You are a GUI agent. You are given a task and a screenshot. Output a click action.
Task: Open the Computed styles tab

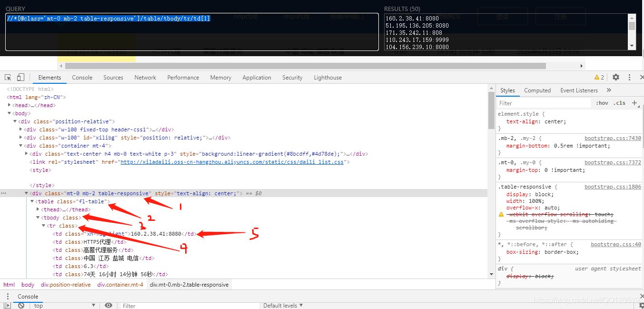(537, 90)
